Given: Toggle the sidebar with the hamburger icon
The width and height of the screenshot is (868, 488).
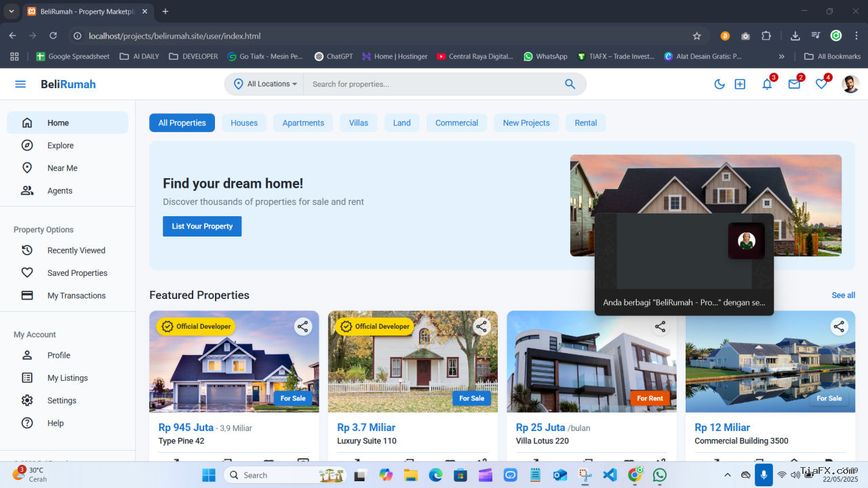Looking at the screenshot, I should pos(20,84).
